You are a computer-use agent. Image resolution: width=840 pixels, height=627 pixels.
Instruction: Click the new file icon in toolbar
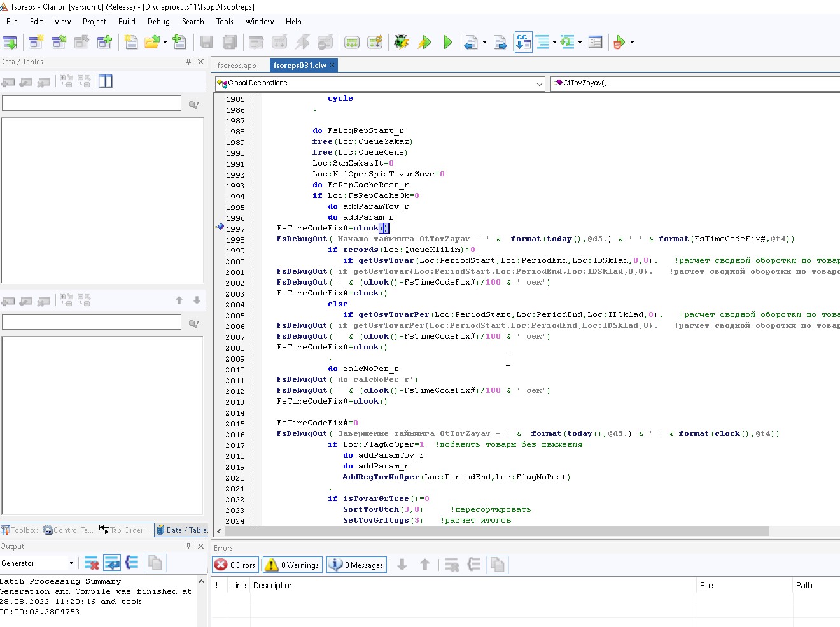pos(131,43)
